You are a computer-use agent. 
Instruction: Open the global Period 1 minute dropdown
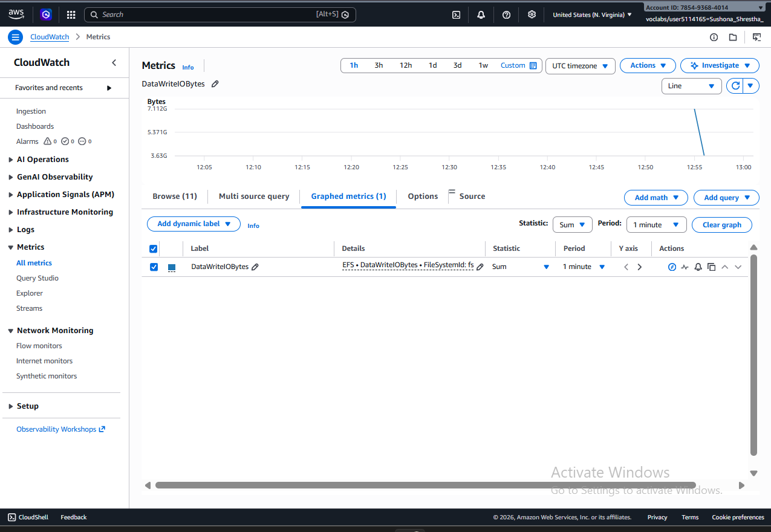point(656,224)
